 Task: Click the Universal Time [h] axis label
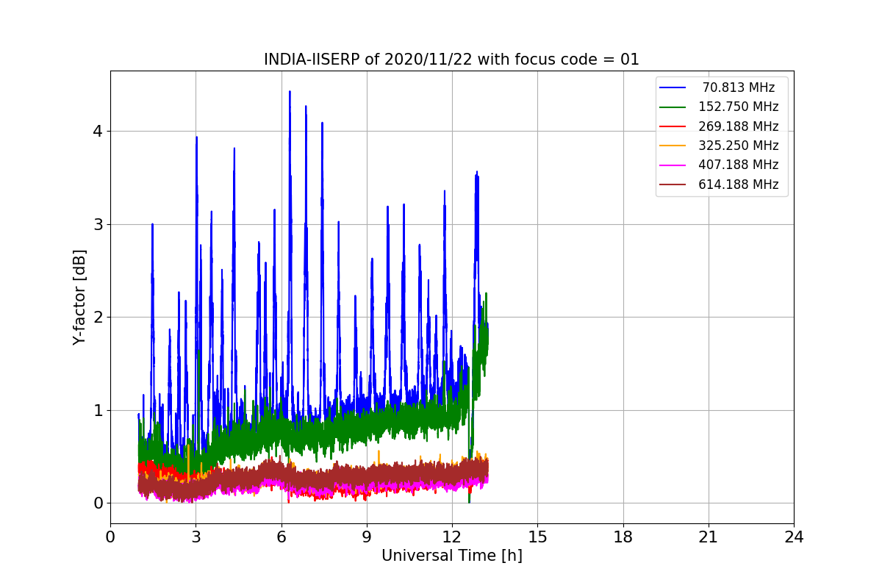point(452,556)
